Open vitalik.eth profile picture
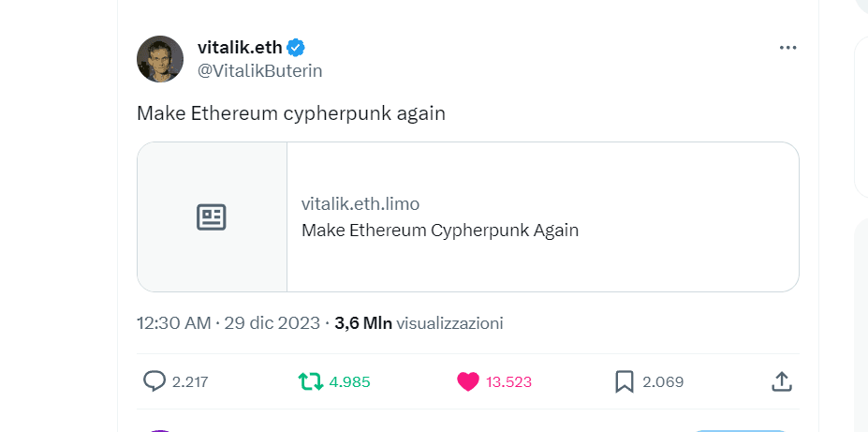868x432 pixels. tap(160, 59)
